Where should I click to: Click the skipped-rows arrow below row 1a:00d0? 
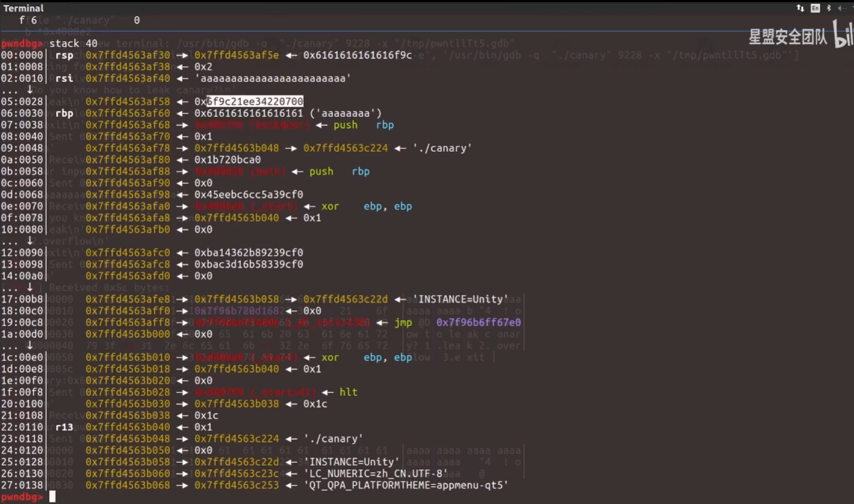point(30,345)
